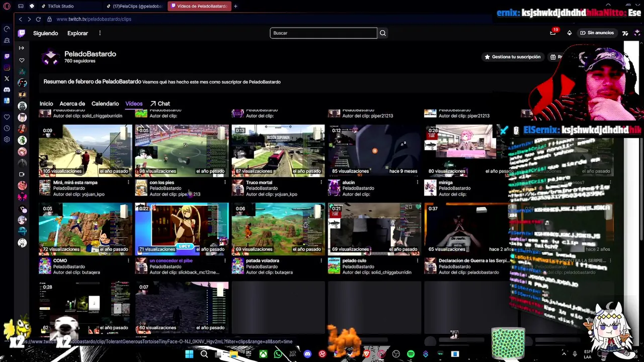Open a new browser tab
The width and height of the screenshot is (644, 362).
(x=235, y=6)
